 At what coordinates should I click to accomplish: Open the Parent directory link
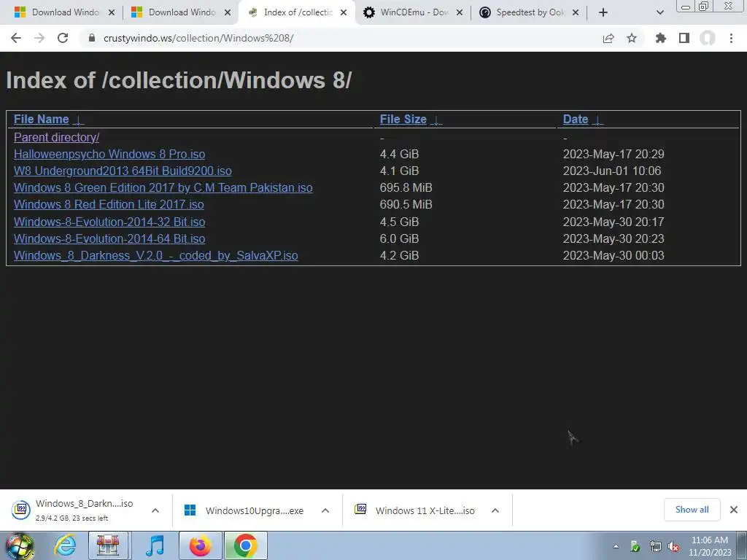(x=57, y=137)
